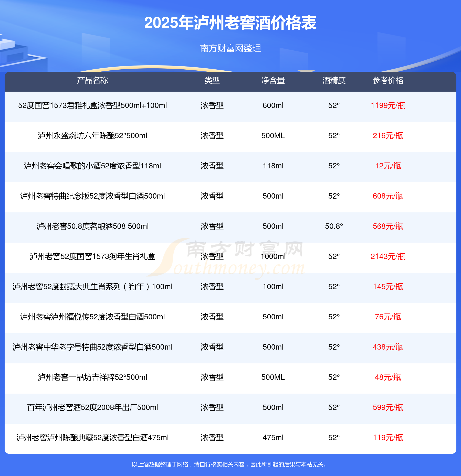Select the "类型" column header

pos(212,80)
